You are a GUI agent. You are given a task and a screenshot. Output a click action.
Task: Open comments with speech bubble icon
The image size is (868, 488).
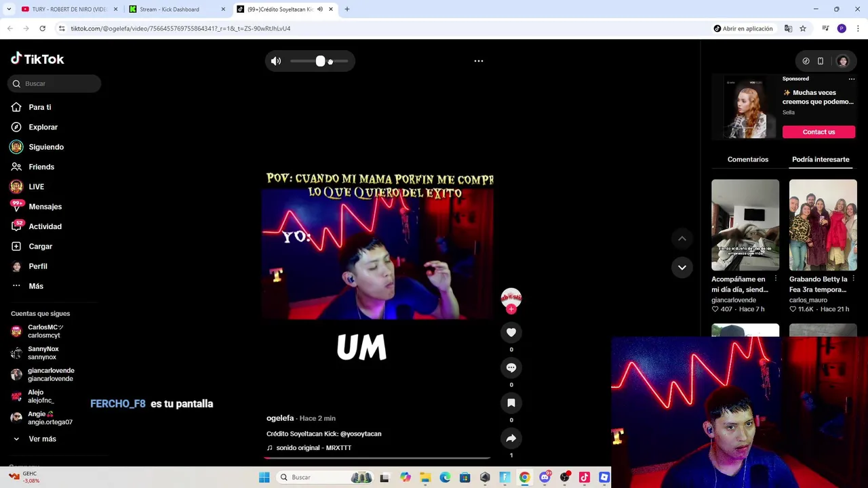click(511, 367)
